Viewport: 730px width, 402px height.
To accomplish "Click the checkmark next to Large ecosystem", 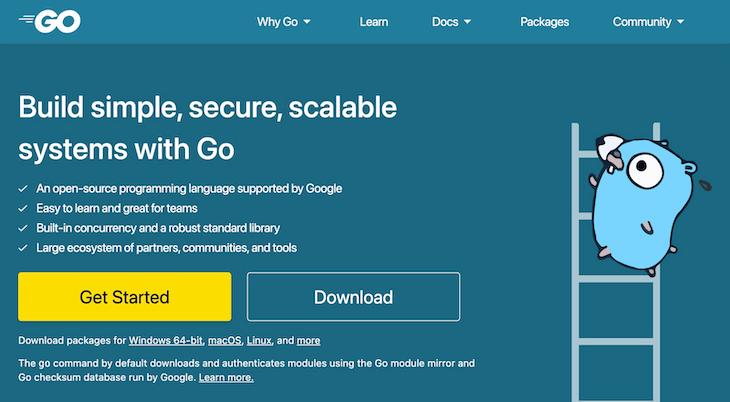I will [x=23, y=248].
